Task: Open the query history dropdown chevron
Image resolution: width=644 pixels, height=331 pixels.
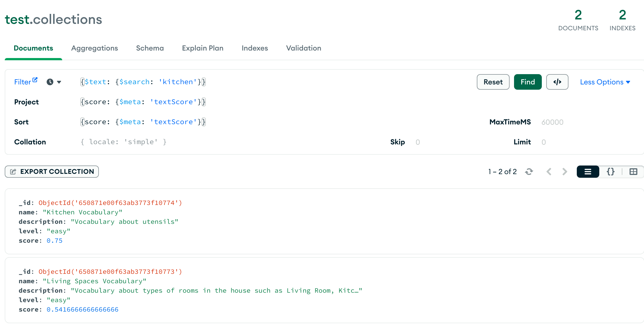Action: (x=59, y=82)
